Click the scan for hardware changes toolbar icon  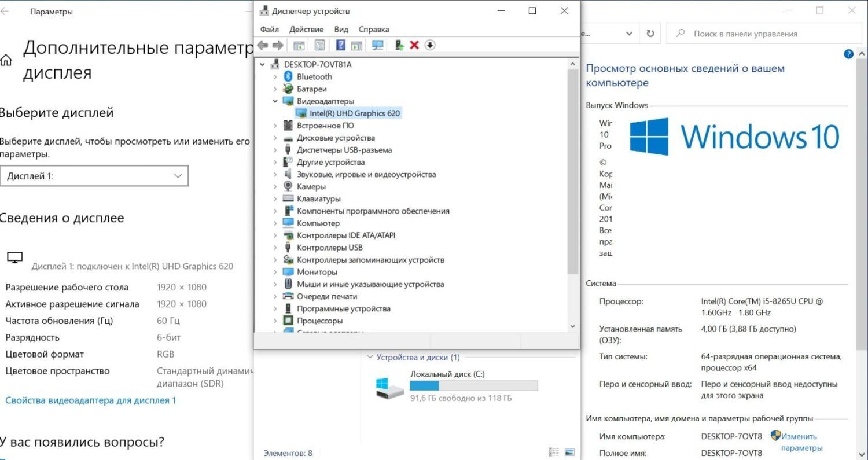[x=378, y=45]
